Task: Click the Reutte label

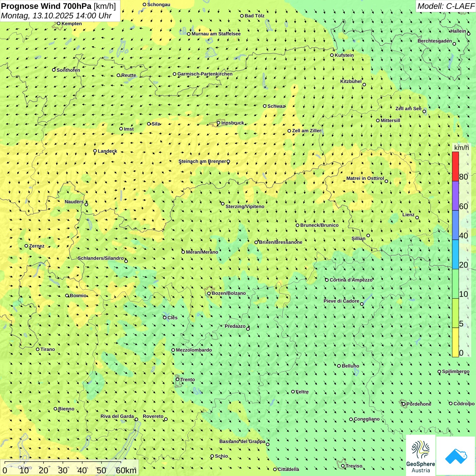Action: pos(129,75)
